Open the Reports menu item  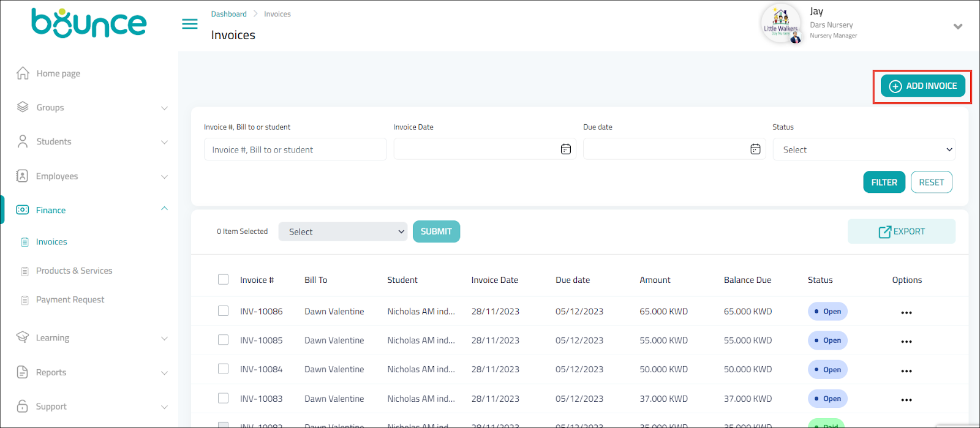pyautogui.click(x=51, y=372)
